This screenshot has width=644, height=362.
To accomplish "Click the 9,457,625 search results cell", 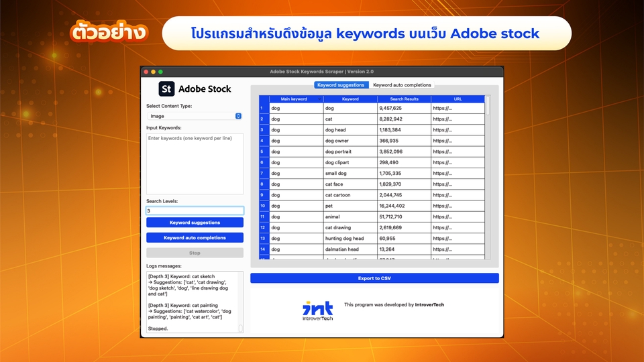I will click(x=404, y=109).
